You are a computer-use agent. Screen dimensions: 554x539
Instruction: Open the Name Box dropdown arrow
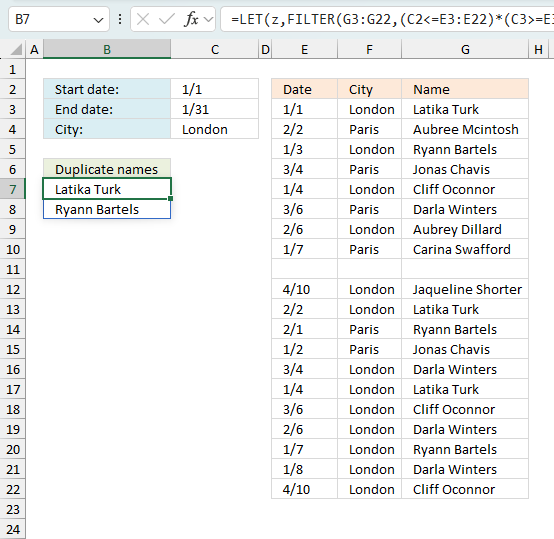point(98,20)
